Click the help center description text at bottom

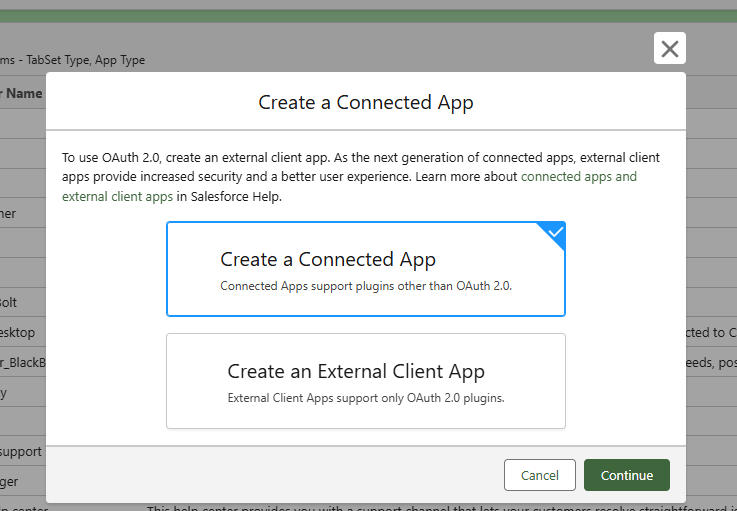[x=400, y=509]
